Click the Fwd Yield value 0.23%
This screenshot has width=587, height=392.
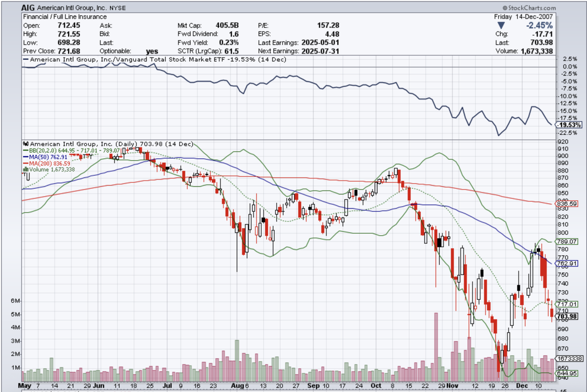pyautogui.click(x=229, y=43)
